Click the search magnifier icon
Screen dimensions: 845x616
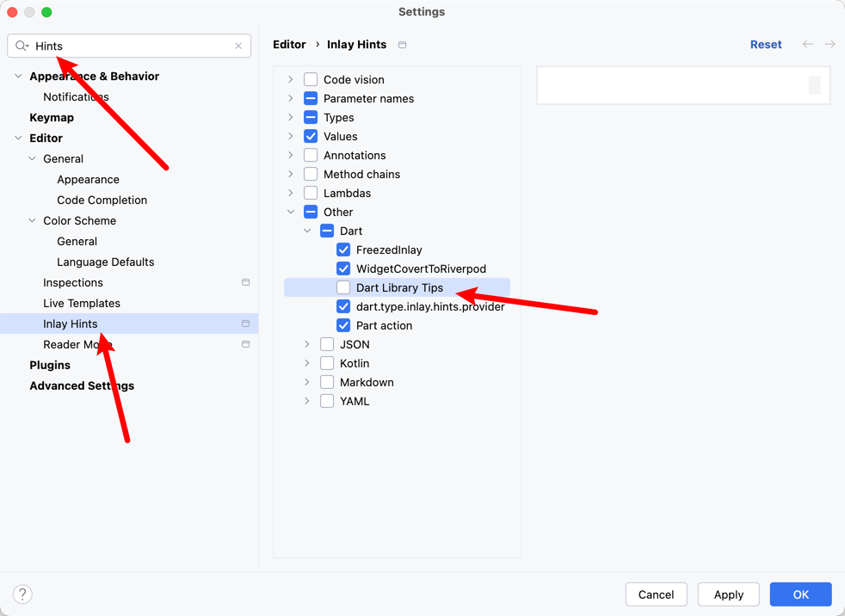[x=22, y=46]
